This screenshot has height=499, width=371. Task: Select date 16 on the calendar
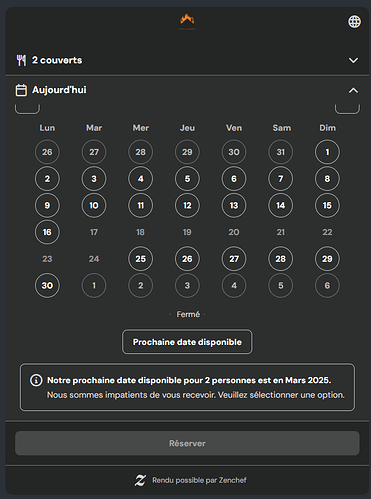(47, 232)
